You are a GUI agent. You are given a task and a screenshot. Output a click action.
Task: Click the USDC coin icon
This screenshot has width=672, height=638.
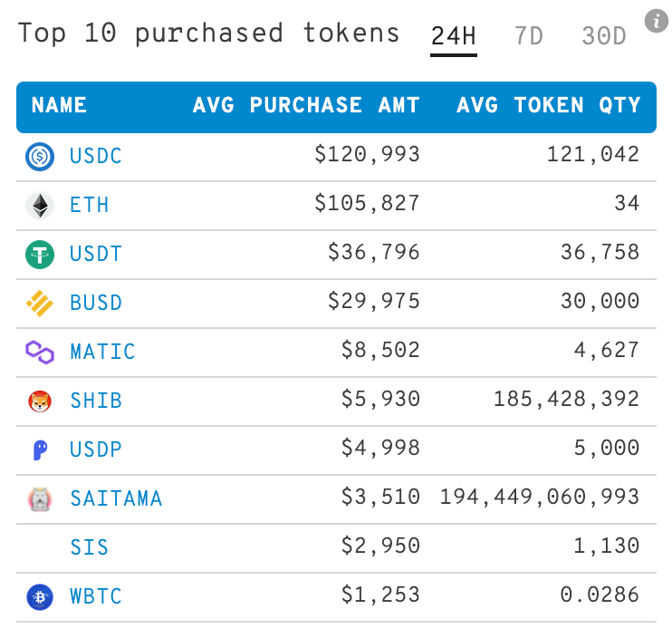[x=40, y=157]
